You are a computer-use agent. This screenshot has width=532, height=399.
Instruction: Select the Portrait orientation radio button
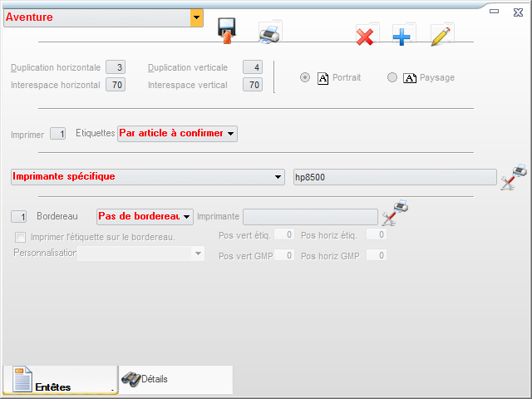[x=305, y=77]
